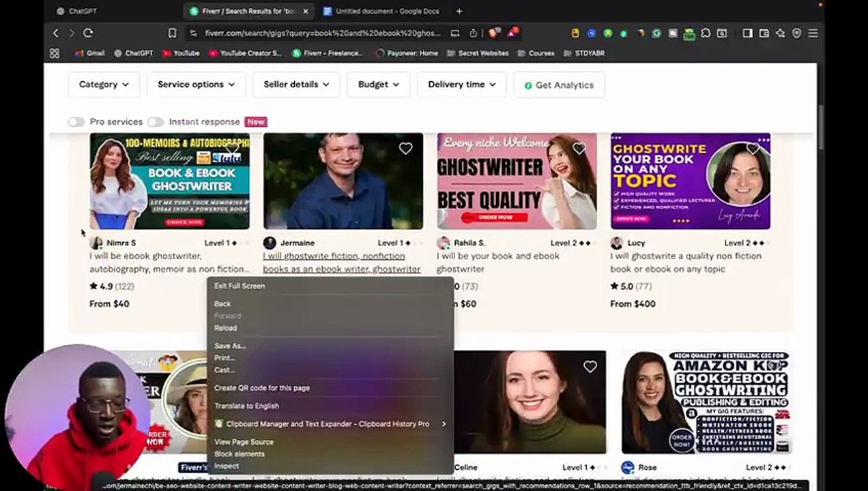The image size is (868, 491).
Task: Favorite Nimra S gig with heart icon
Action: tap(233, 149)
